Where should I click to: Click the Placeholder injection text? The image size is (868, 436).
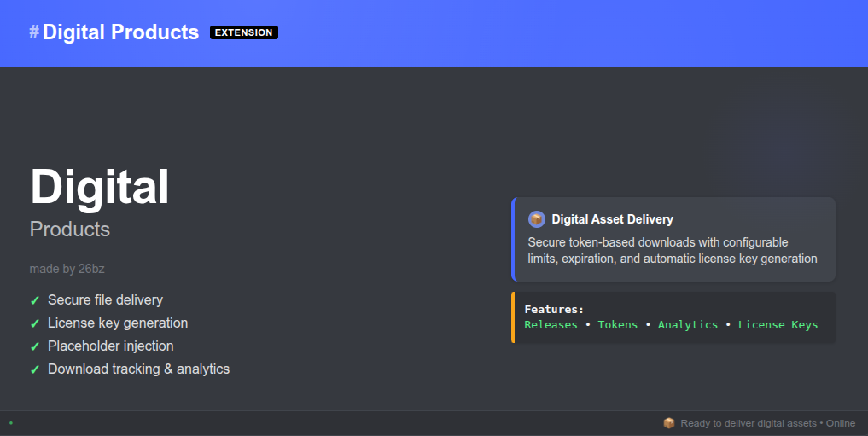tap(111, 346)
